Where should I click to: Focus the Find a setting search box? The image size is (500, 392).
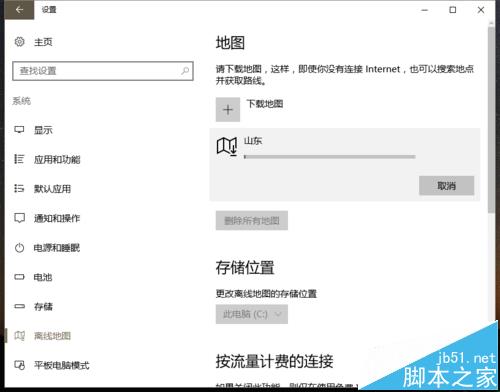103,71
